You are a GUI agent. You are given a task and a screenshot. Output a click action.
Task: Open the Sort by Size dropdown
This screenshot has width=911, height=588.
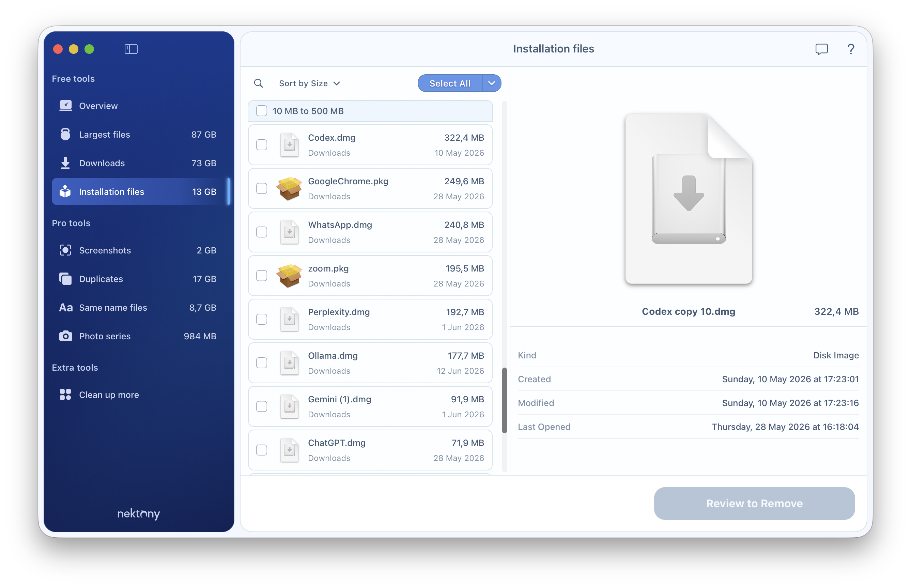[309, 83]
